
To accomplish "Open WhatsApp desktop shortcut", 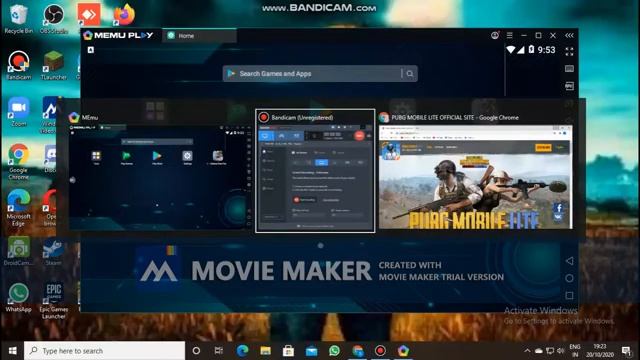I will pyautogui.click(x=18, y=297).
